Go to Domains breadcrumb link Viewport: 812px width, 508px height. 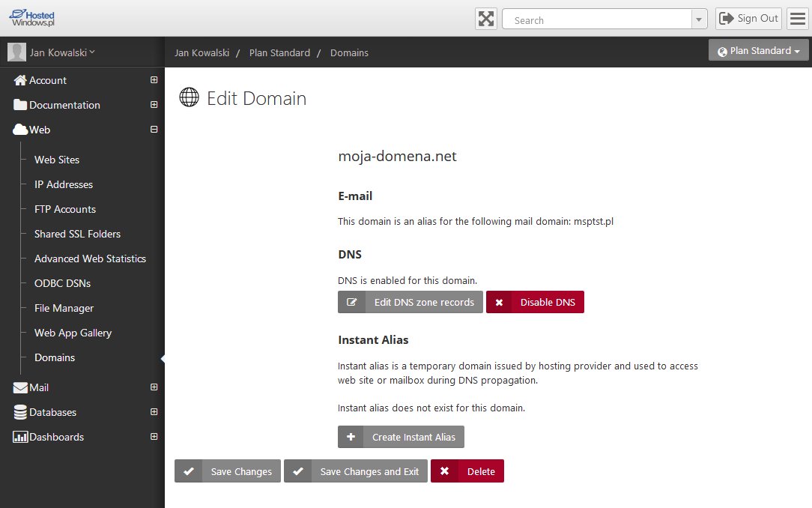pyautogui.click(x=350, y=52)
